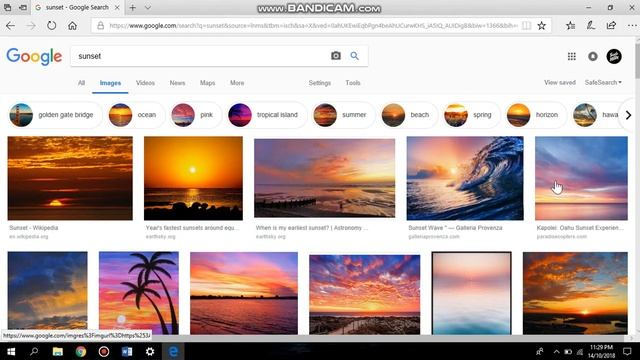Open Word from the taskbar
The height and width of the screenshot is (360, 640).
[127, 351]
